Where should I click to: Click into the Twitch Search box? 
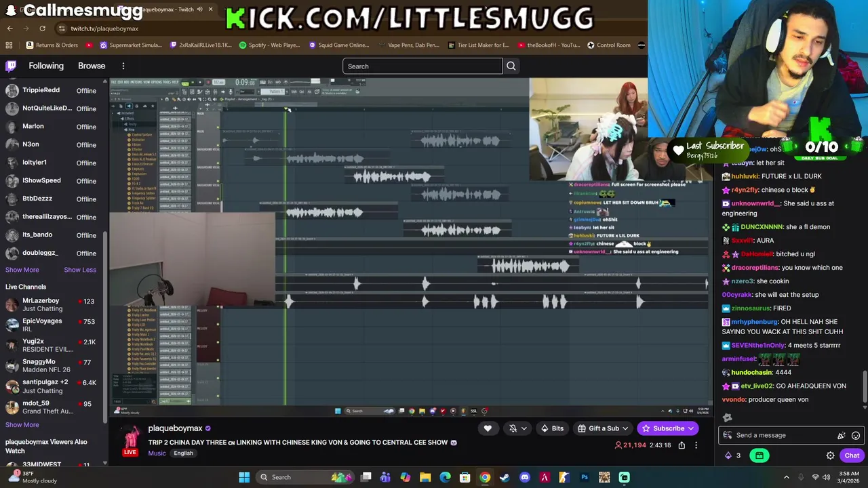point(422,66)
